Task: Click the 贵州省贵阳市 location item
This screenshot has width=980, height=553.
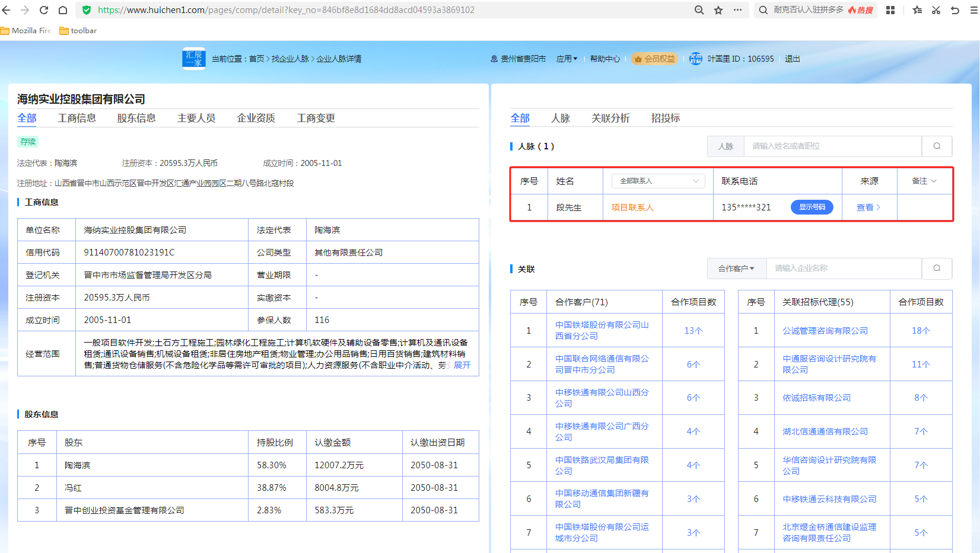Action: click(518, 59)
